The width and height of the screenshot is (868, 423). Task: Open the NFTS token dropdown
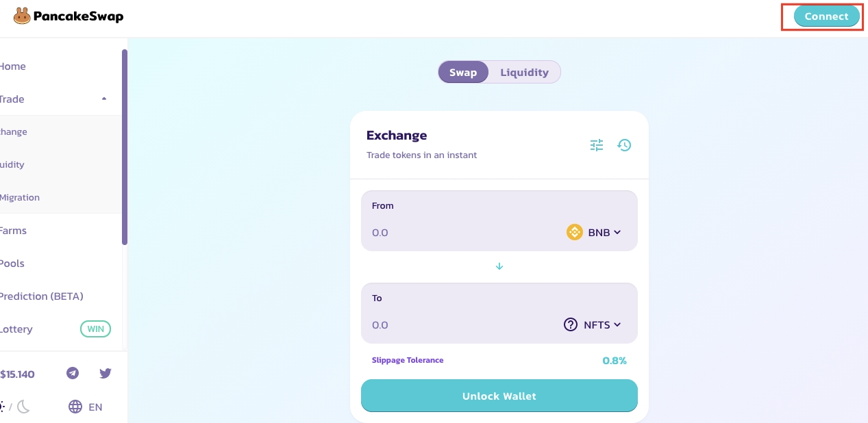pyautogui.click(x=602, y=324)
